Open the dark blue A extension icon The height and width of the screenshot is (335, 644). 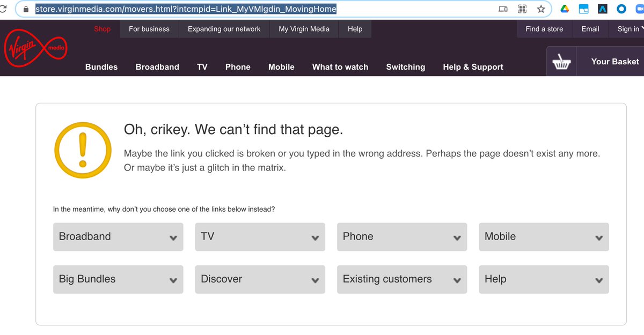603,9
